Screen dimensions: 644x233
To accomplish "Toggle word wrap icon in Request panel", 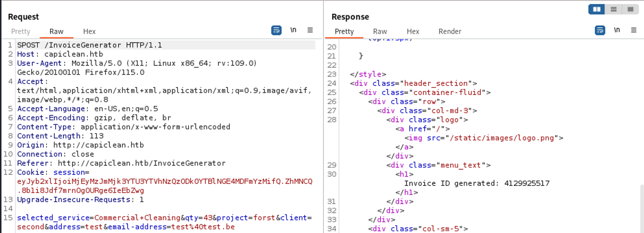I will 276,30.
